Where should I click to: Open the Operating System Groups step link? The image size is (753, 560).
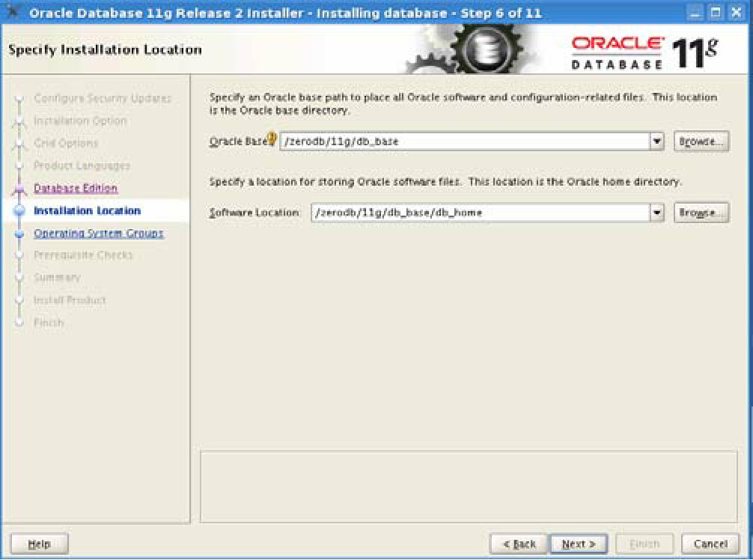point(99,233)
